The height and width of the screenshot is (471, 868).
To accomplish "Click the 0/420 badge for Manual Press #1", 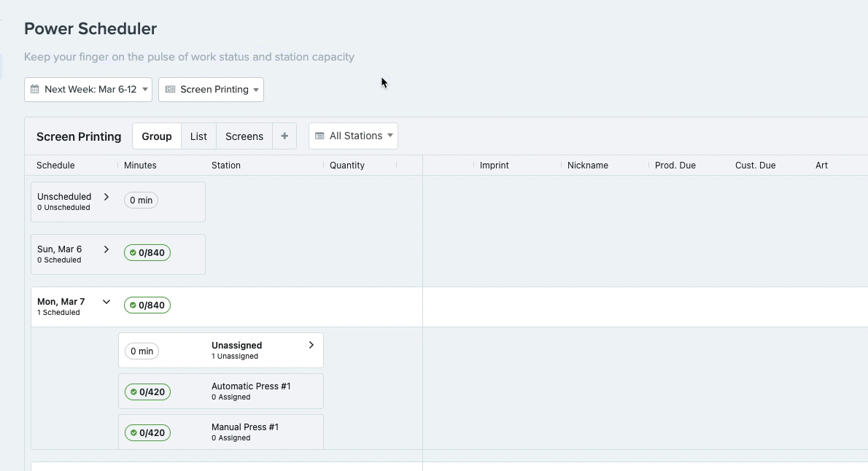I will click(x=148, y=433).
